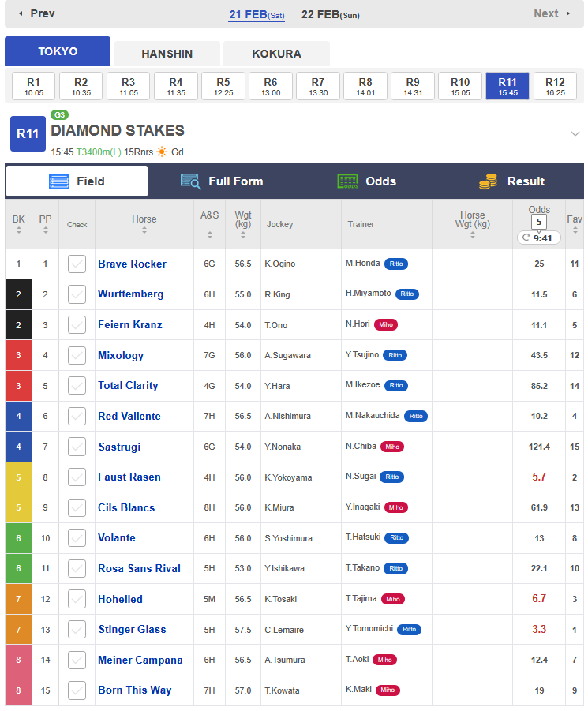Click the 3.3 odds for Stinger Glass
The width and height of the screenshot is (588, 711).
pos(539,630)
